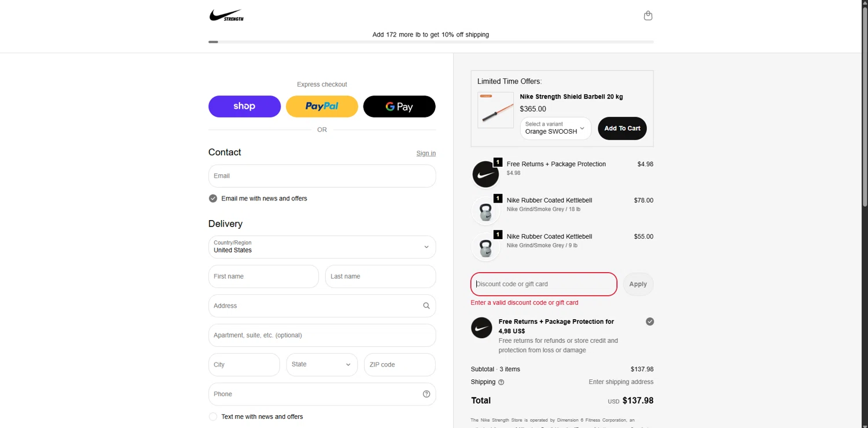
Task: Check Text me with news and offers
Action: pyautogui.click(x=213, y=416)
